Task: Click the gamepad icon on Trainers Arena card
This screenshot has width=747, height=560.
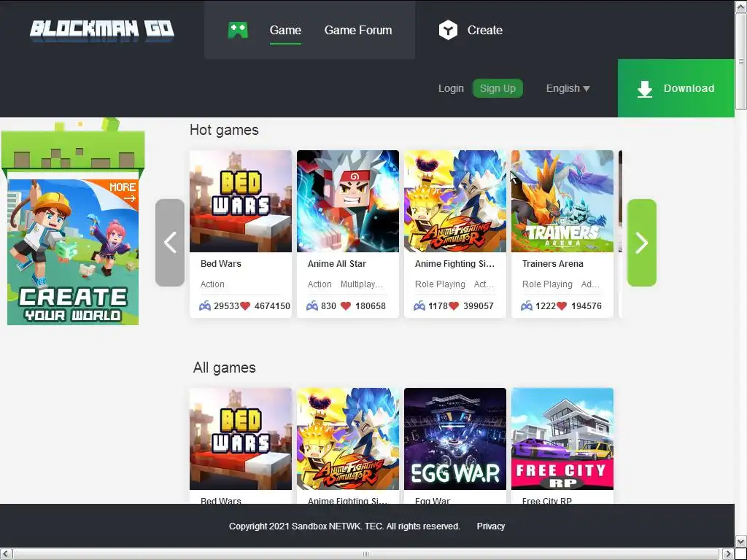Action: point(527,306)
